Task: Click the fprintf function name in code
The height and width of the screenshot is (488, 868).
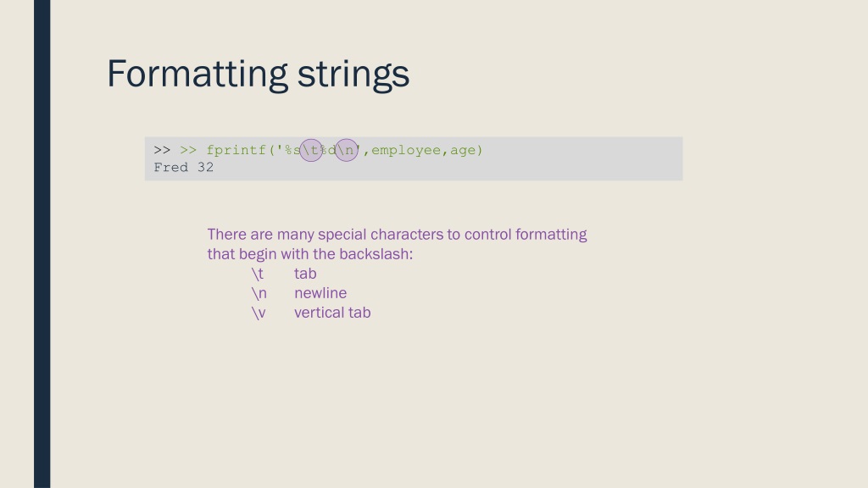Action: coord(236,151)
